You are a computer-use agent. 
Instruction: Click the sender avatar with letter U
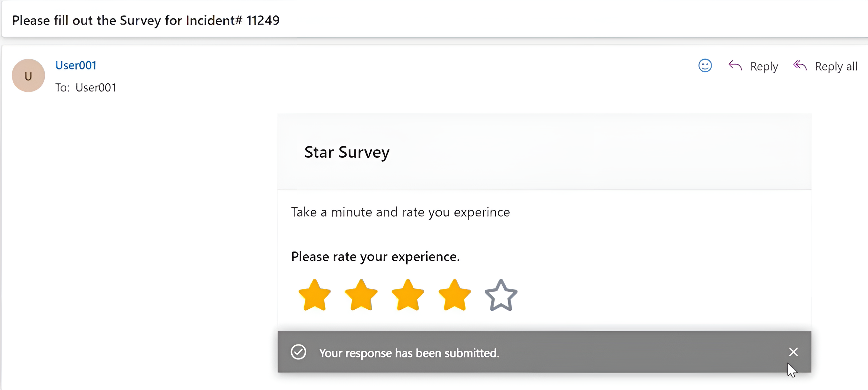point(28,76)
